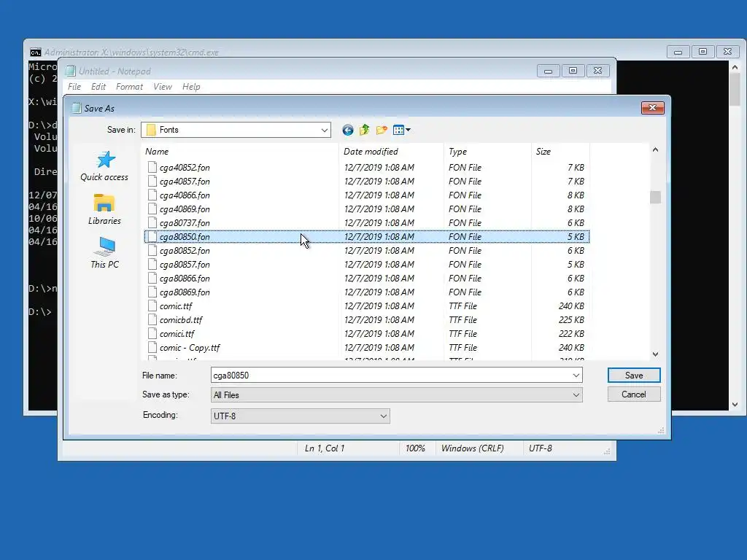Expand the Save in Fonts folder dropdown

[x=325, y=130]
